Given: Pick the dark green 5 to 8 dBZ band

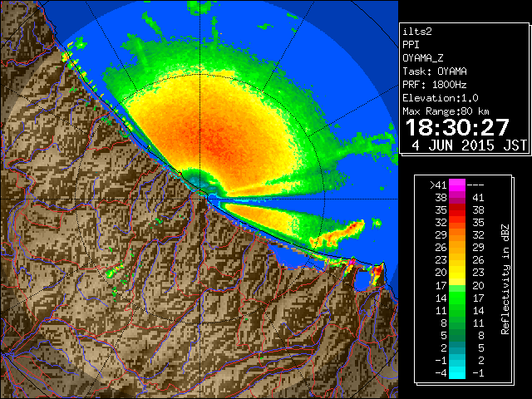Looking at the screenshot, I should coord(457,335).
